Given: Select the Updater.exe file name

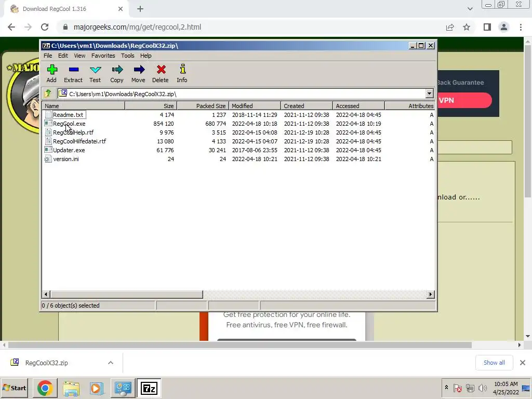Looking at the screenshot, I should pyautogui.click(x=69, y=150).
